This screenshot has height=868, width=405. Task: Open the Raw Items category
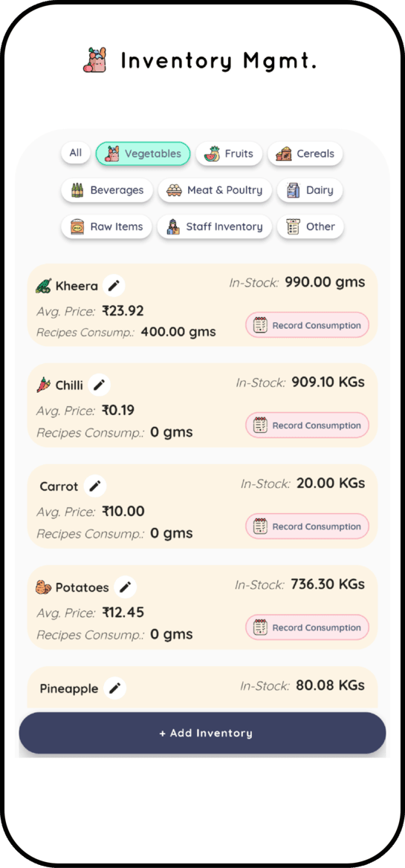(106, 227)
